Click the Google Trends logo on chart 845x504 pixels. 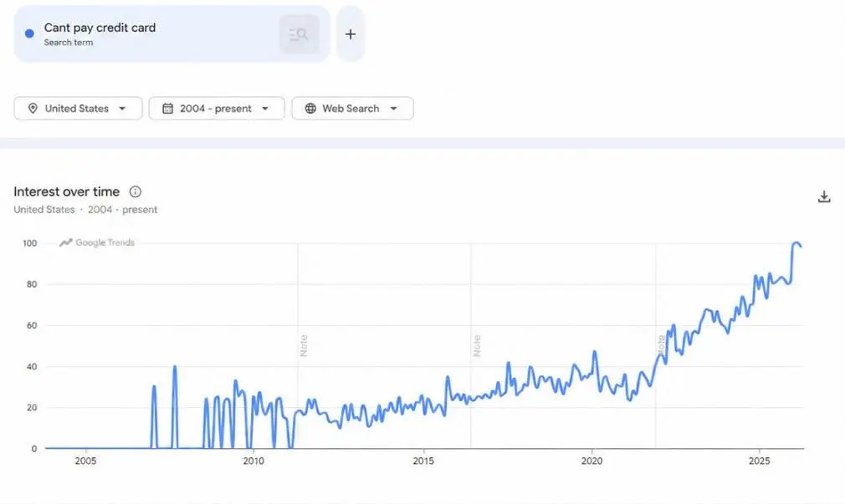pyautogui.click(x=97, y=242)
